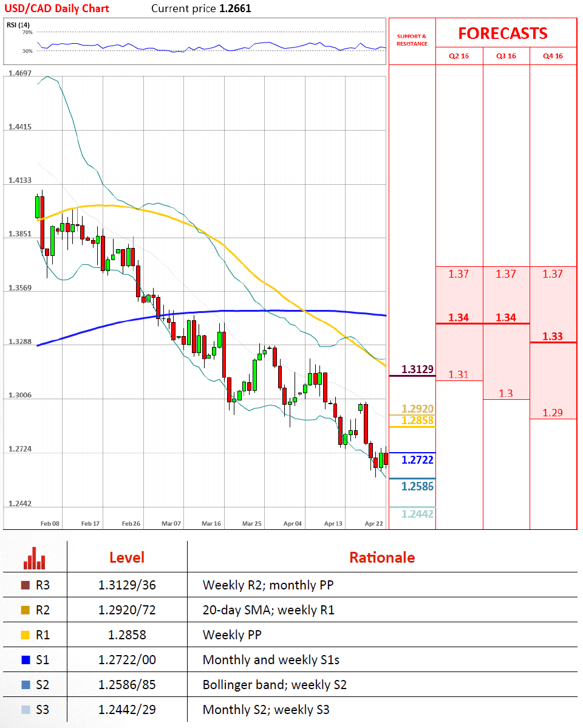Image resolution: width=583 pixels, height=728 pixels.
Task: Click the 1.2858 level cell in table
Action: [127, 634]
